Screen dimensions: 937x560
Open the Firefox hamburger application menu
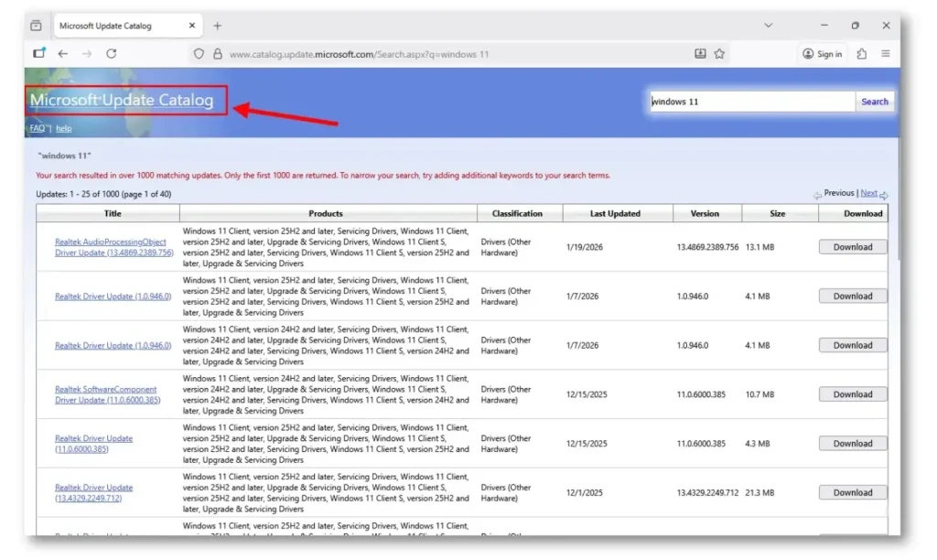tap(885, 54)
